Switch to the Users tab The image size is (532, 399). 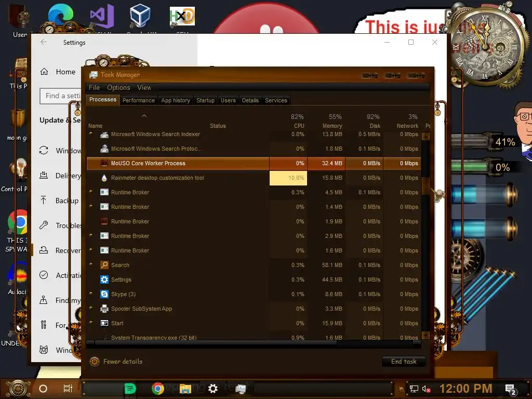[x=228, y=100]
